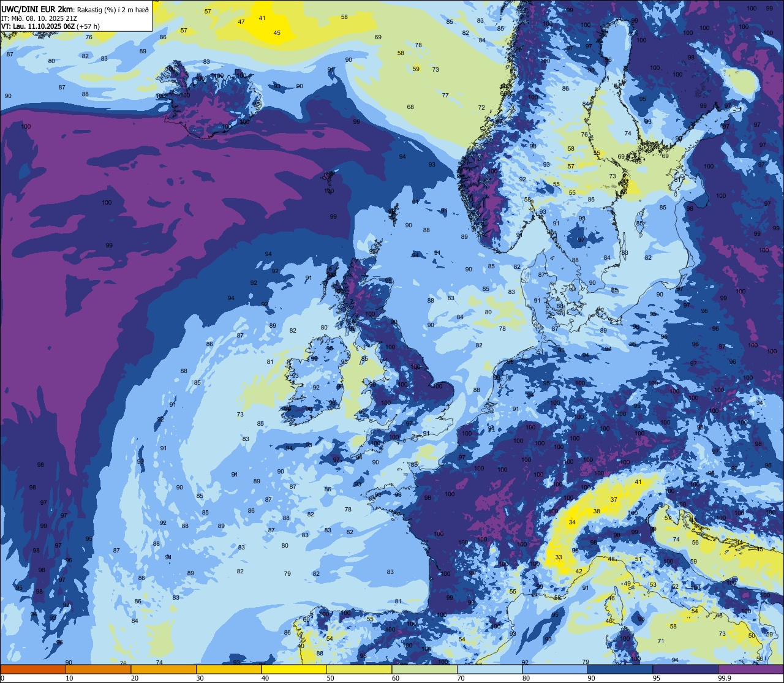Click the 50 legend scale label
Screen dimensions: 784x683
click(330, 678)
